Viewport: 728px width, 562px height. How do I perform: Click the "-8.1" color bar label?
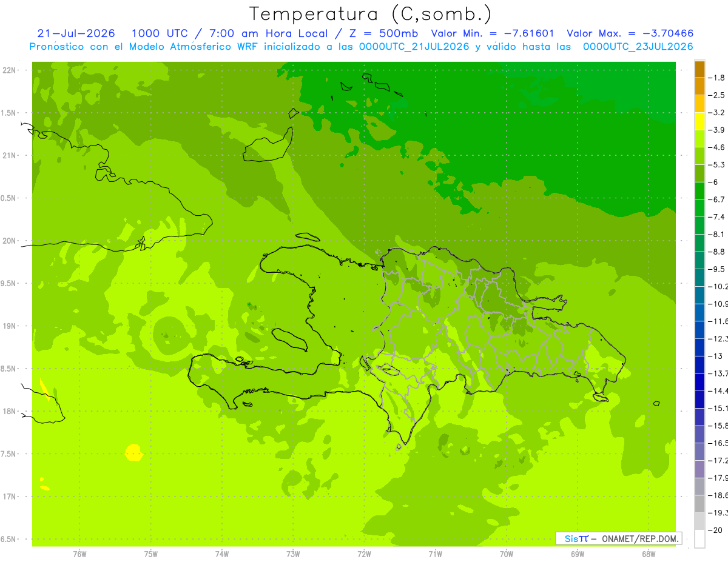click(717, 234)
